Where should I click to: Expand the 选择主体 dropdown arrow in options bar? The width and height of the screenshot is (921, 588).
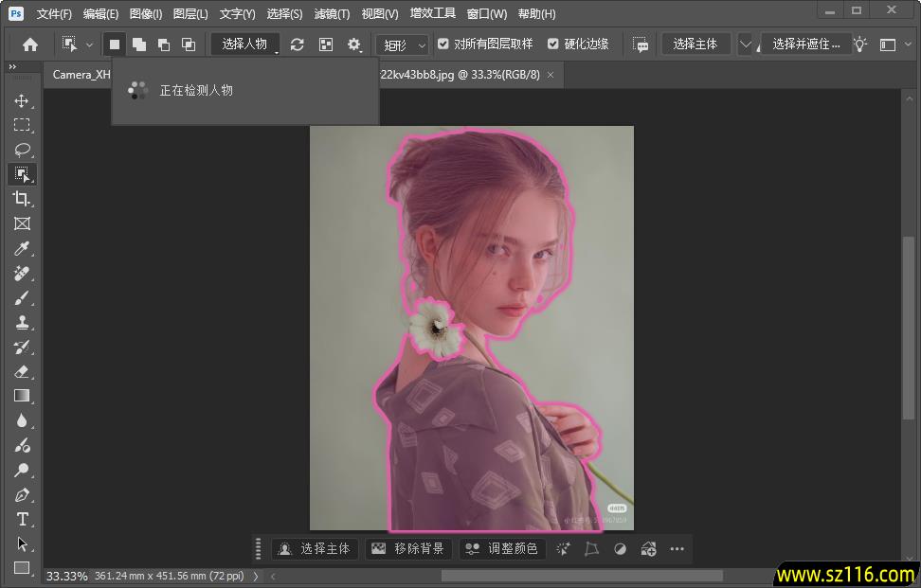tap(745, 45)
